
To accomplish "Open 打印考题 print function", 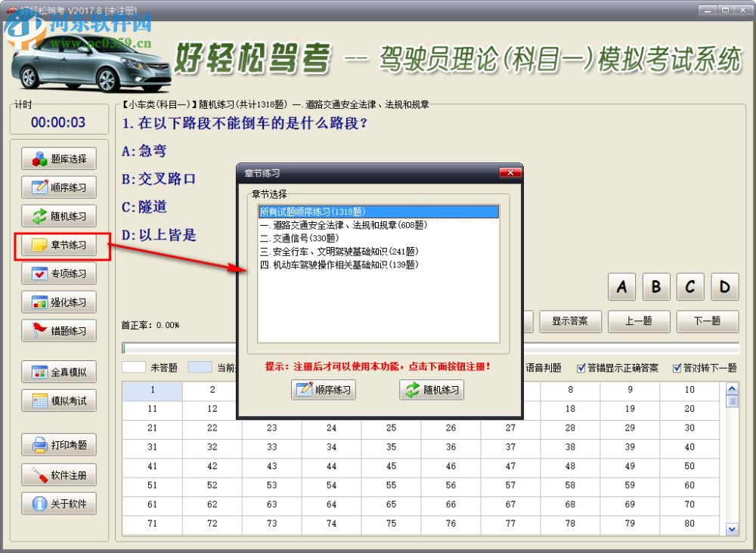I will click(59, 445).
